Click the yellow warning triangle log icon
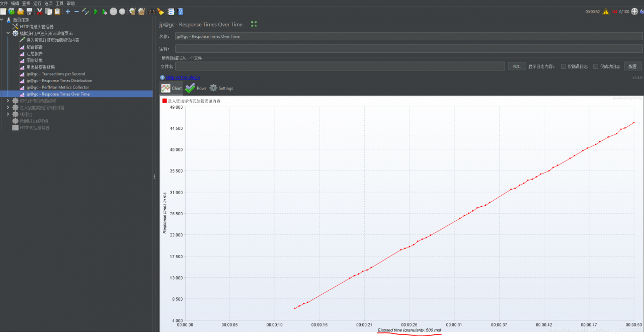 [x=606, y=12]
